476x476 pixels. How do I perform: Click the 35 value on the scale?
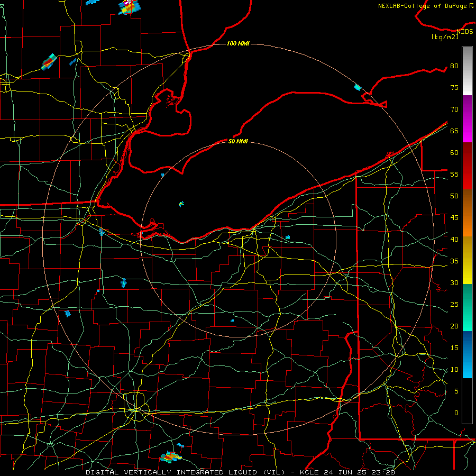[454, 261]
